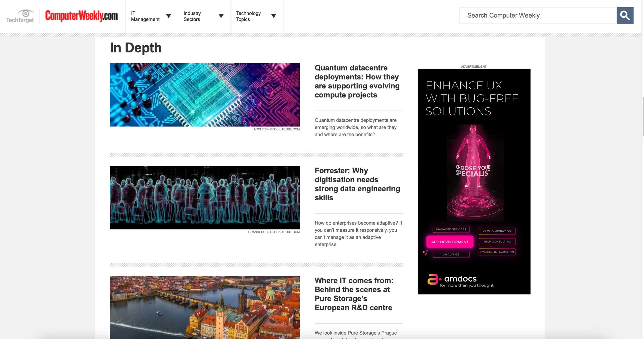644x339 pixels.
Task: Click the paper-plane cursor icon in ad
Action: pos(425,252)
